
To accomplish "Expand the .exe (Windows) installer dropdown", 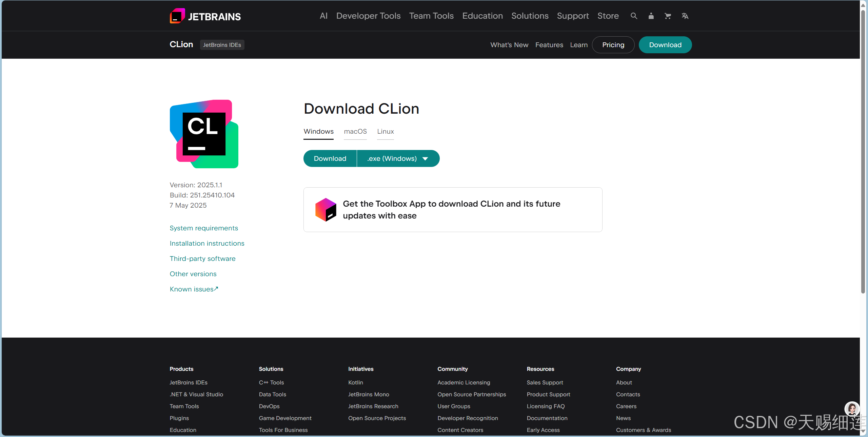I will point(398,158).
